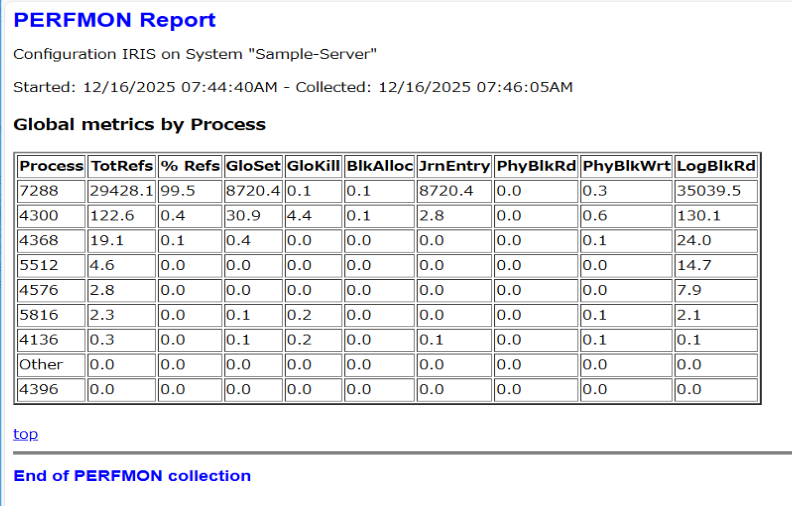Select the LogBlkRd column header

coord(716,166)
